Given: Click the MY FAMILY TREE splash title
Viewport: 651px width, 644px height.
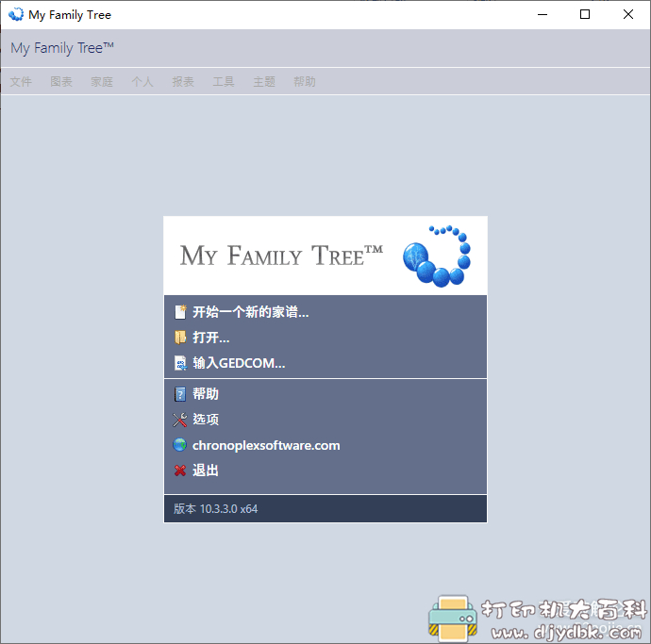Looking at the screenshot, I should (x=281, y=256).
